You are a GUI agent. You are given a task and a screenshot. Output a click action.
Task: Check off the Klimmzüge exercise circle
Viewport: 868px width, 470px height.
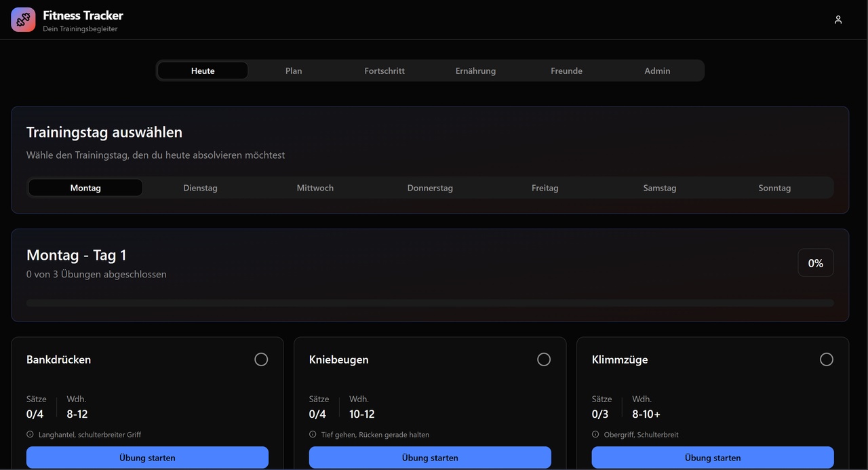tap(826, 359)
